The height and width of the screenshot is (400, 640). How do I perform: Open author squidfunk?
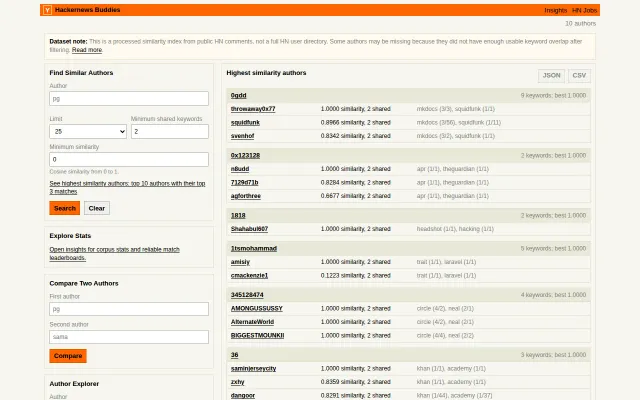click(245, 122)
